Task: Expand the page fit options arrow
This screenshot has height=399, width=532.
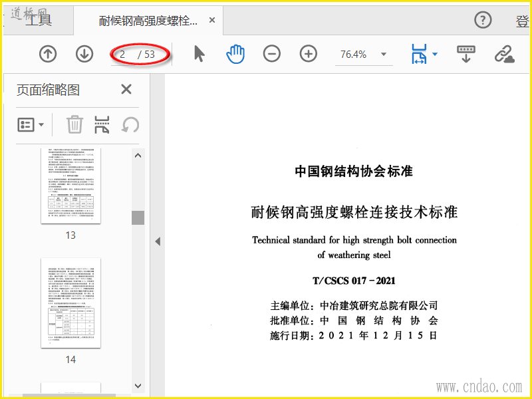Action: [435, 55]
